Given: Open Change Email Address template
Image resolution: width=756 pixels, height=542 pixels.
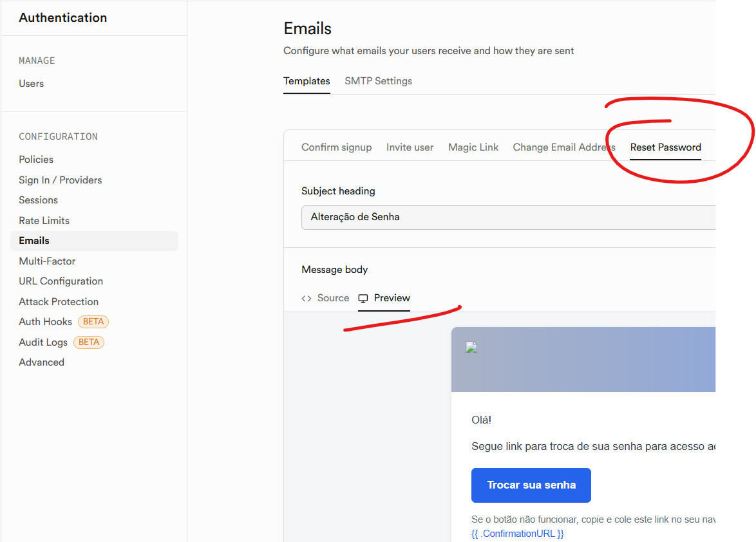Looking at the screenshot, I should tap(563, 147).
